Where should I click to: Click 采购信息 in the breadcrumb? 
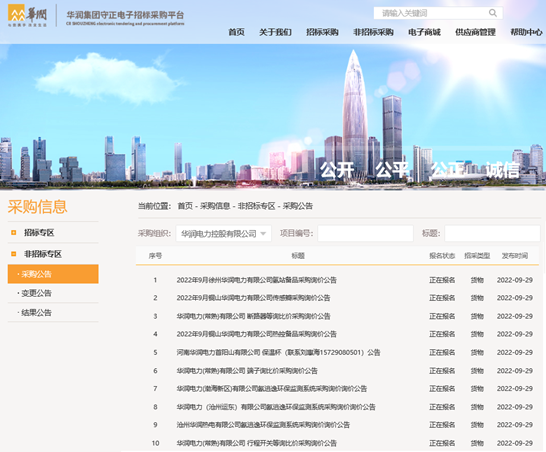(x=215, y=206)
